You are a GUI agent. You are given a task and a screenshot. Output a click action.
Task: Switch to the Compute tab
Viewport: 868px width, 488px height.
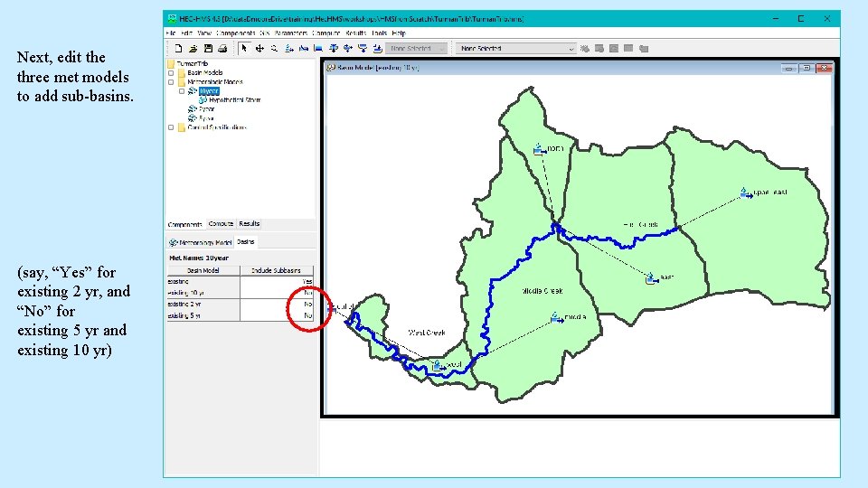(221, 224)
